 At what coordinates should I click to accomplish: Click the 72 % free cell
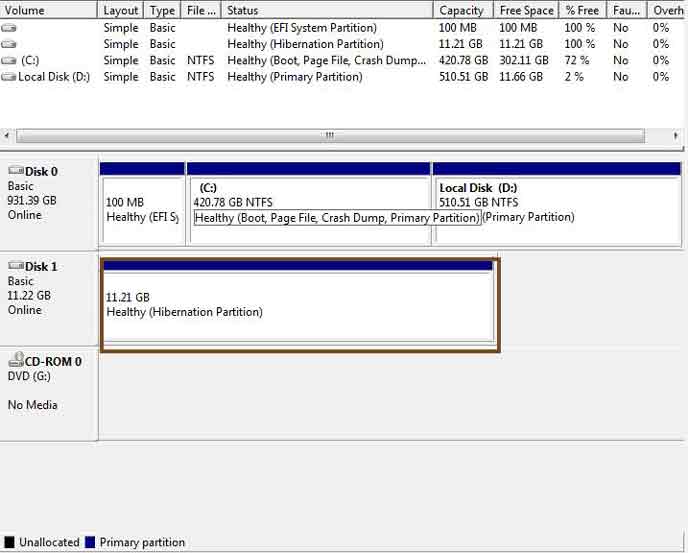[577, 61]
